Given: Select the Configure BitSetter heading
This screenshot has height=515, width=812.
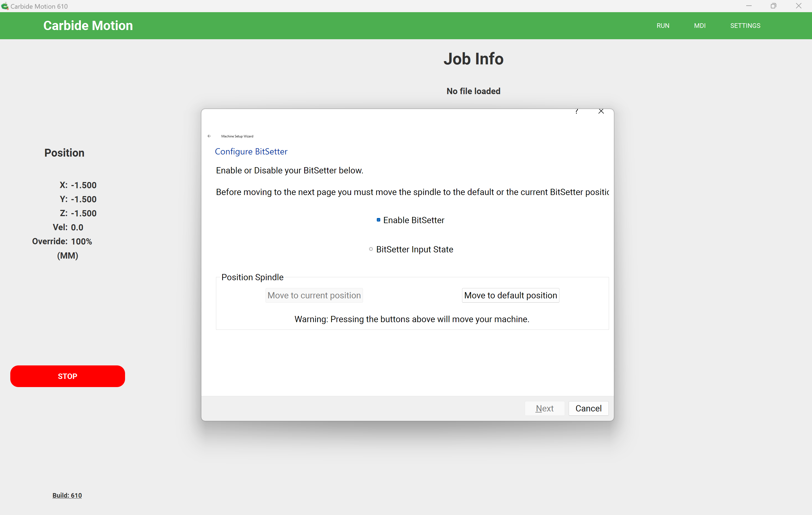Looking at the screenshot, I should (x=251, y=151).
